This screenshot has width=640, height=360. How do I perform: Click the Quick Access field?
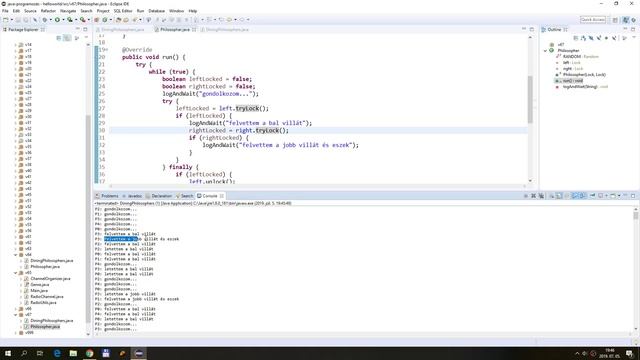(593, 20)
